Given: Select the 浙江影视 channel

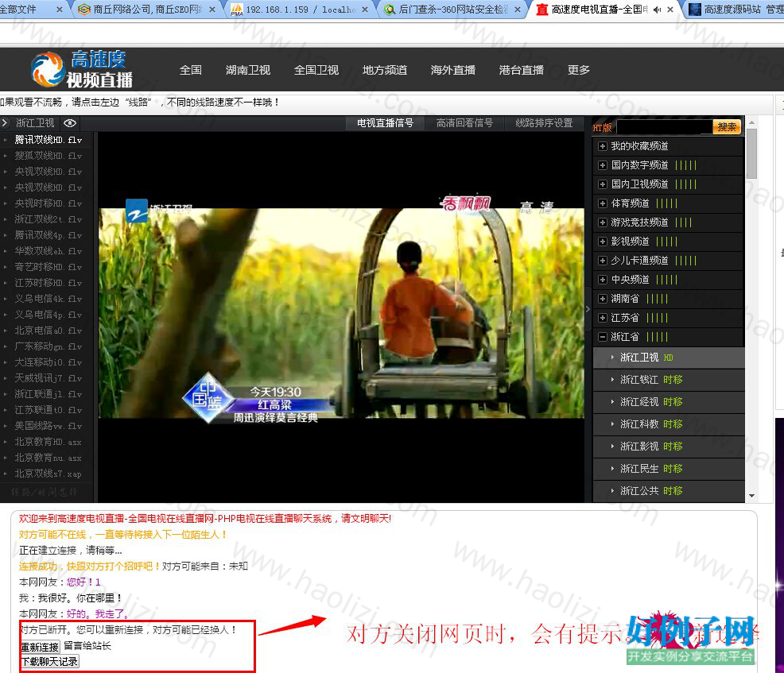Looking at the screenshot, I should (x=668, y=447).
